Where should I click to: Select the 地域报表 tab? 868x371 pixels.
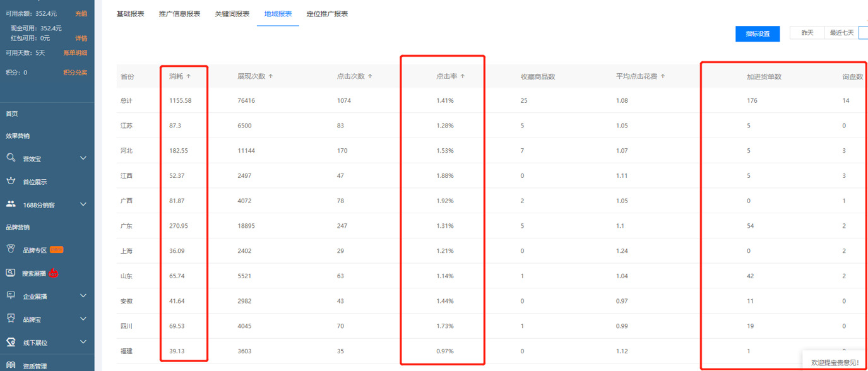pos(278,14)
